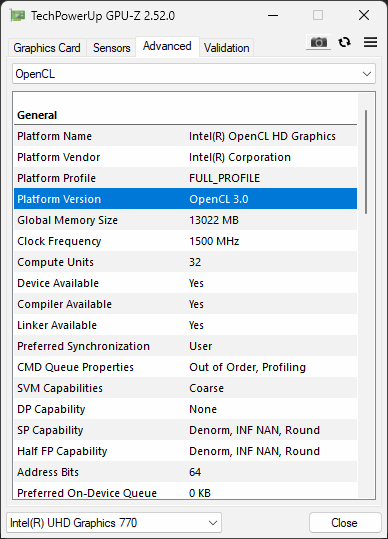Select the Advanced tab

coord(167,46)
